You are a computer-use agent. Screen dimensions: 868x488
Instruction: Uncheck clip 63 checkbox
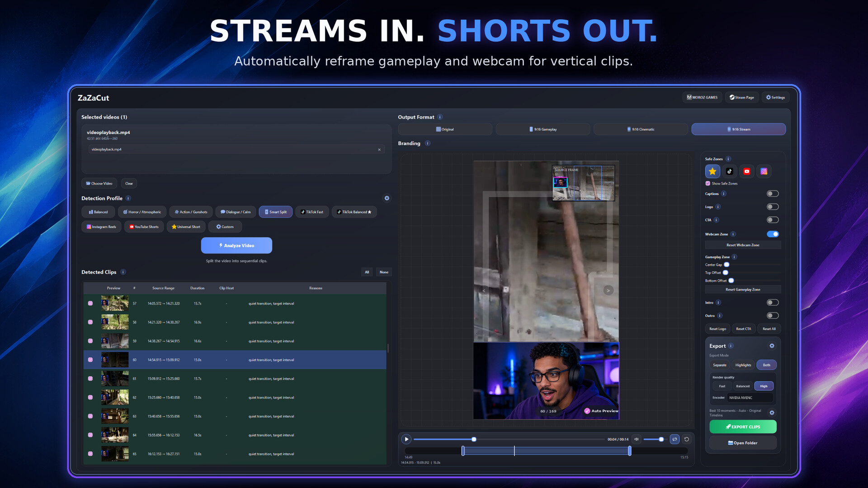[90, 416]
